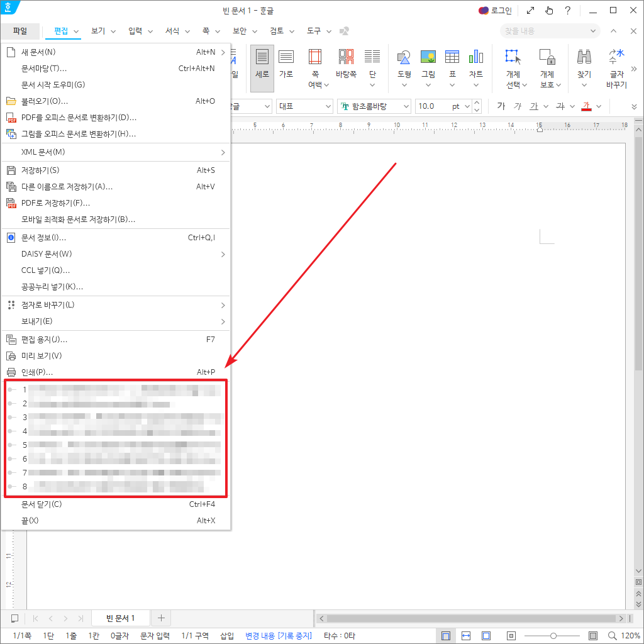The image size is (644, 644).
Task: Select the 세로 page orientation icon
Action: click(262, 68)
